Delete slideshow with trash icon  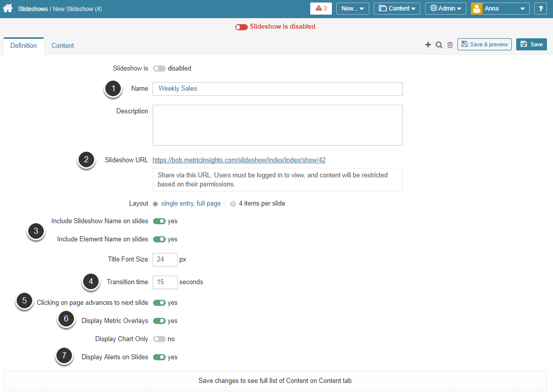(x=450, y=45)
